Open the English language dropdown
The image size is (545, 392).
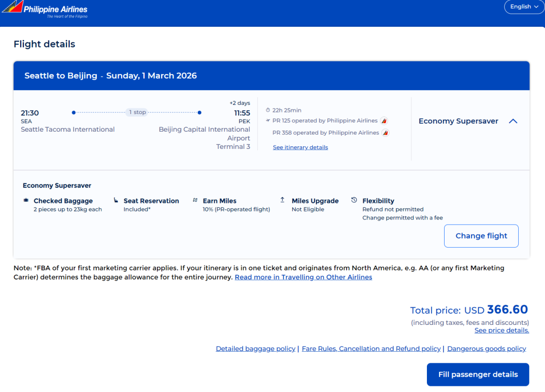coord(524,7)
